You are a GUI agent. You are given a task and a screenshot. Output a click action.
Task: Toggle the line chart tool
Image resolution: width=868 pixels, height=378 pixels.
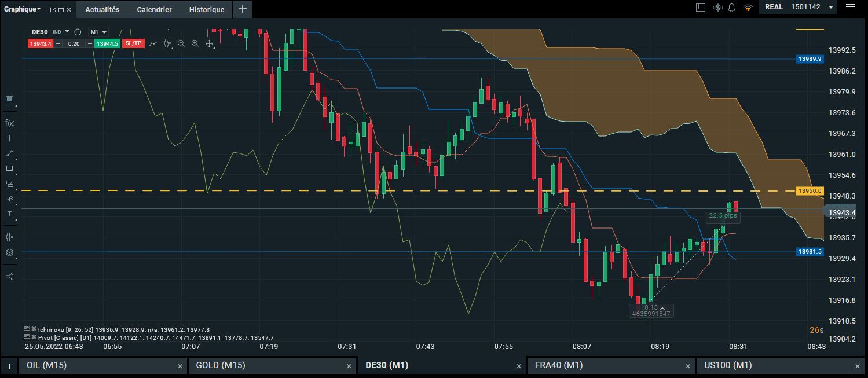point(153,43)
